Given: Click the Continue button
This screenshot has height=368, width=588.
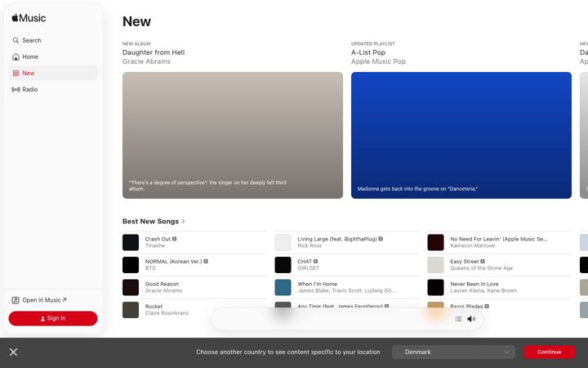Looking at the screenshot, I should (x=550, y=352).
